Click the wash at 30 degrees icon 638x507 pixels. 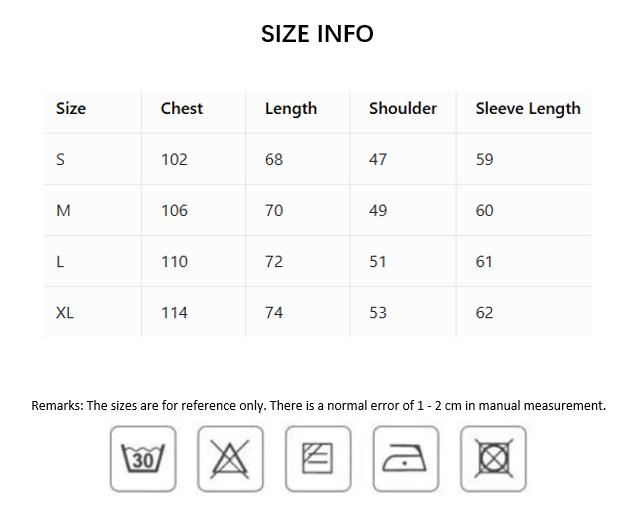pyautogui.click(x=143, y=458)
